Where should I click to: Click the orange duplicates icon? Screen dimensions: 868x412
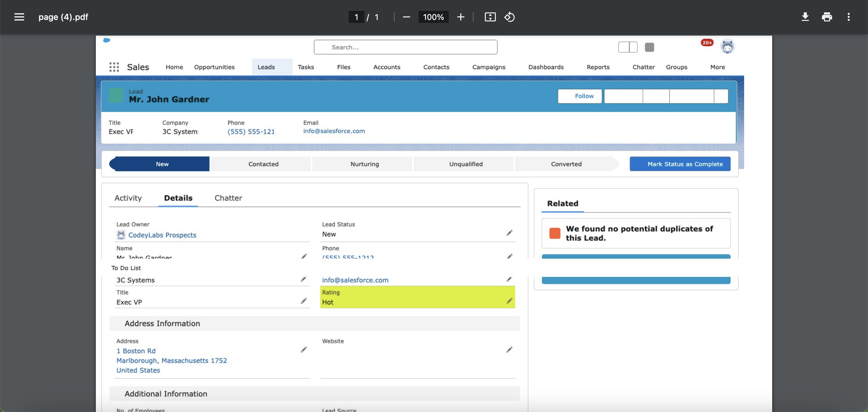pos(555,233)
